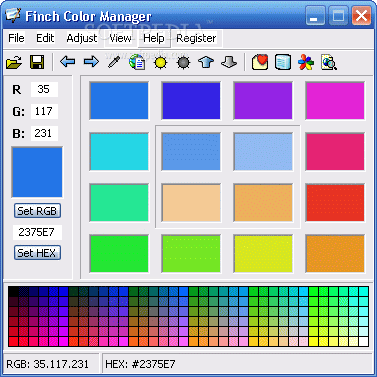Click the heart favorites note icon
Screen dimensions: 377x377
260,62
